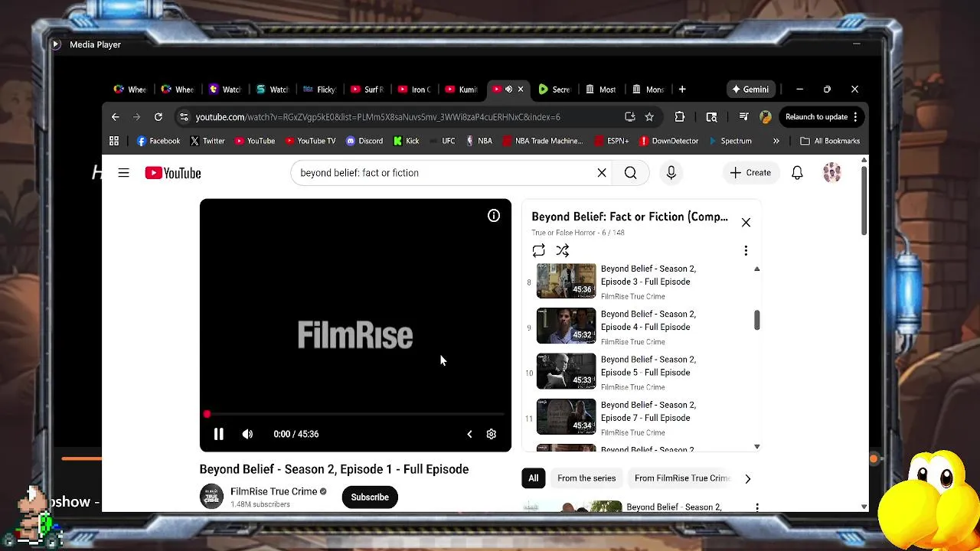Open the All Bookmarks folder
The height and width of the screenshot is (551, 980).
click(x=830, y=141)
